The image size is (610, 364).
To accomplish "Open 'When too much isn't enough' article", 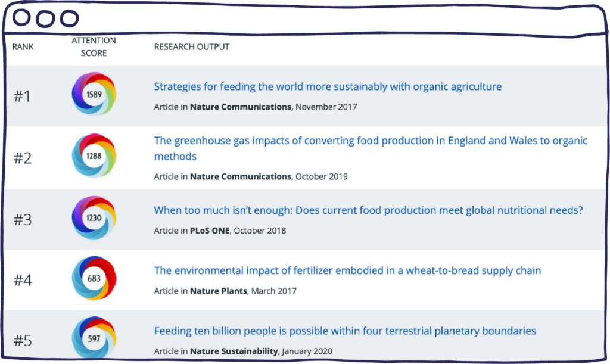I will (x=368, y=210).
